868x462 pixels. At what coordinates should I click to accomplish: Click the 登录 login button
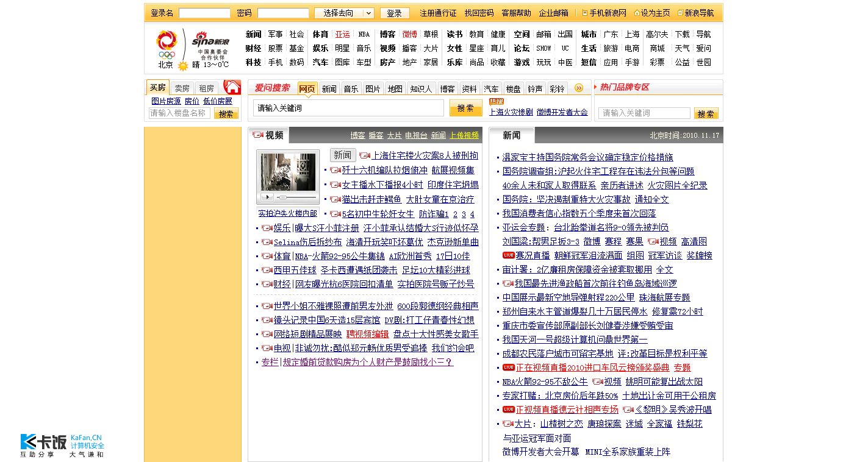(395, 13)
